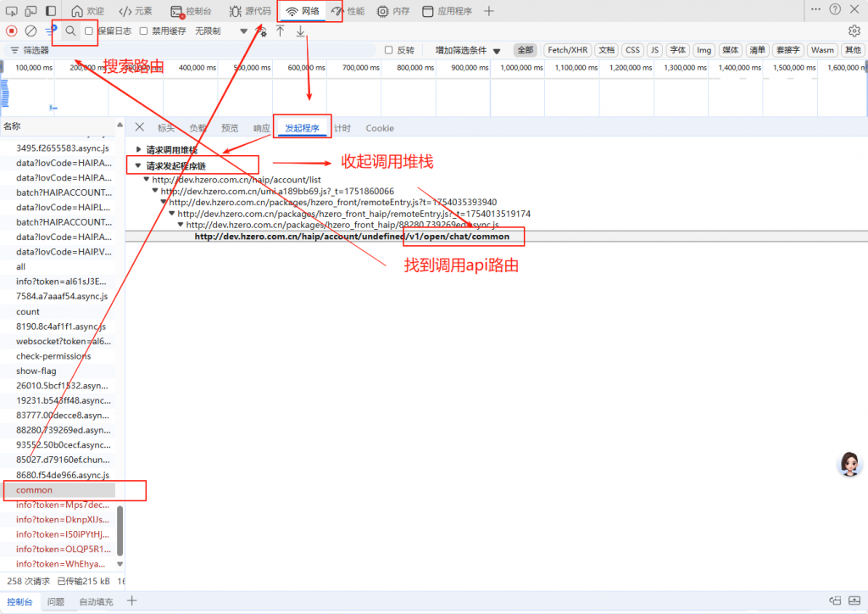Filter requests by Fetch/XHR
Image resolution: width=868 pixels, height=614 pixels.
pyautogui.click(x=568, y=50)
